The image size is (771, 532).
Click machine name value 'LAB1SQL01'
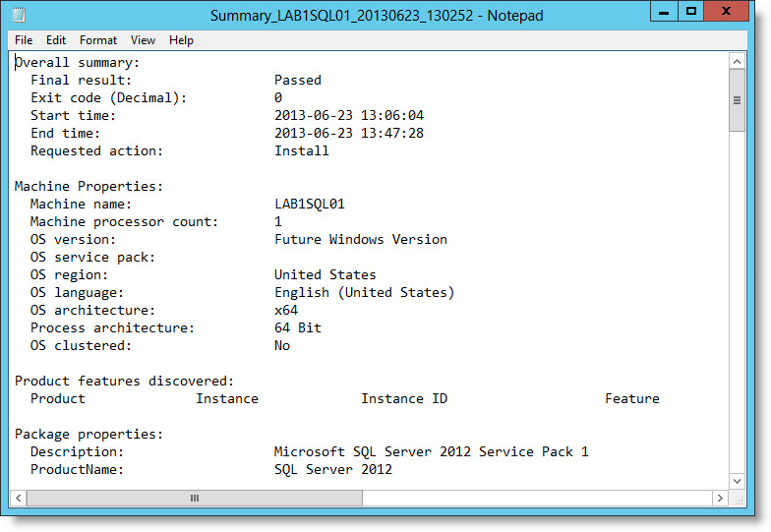coord(309,205)
